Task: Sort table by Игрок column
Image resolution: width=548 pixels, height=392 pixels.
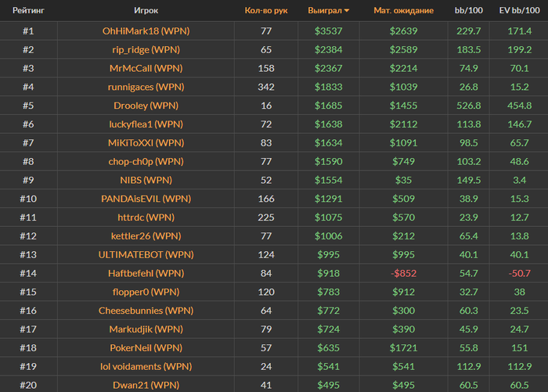Action: 146,11
